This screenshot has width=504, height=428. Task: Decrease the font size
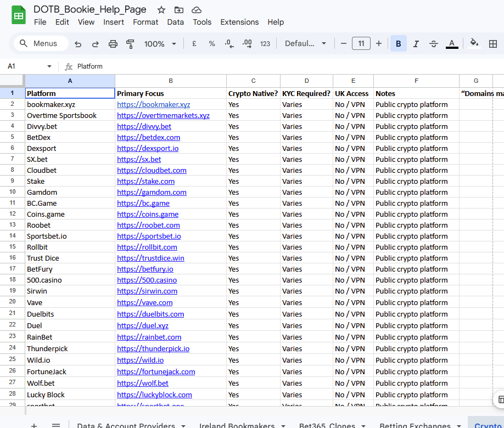click(x=343, y=43)
